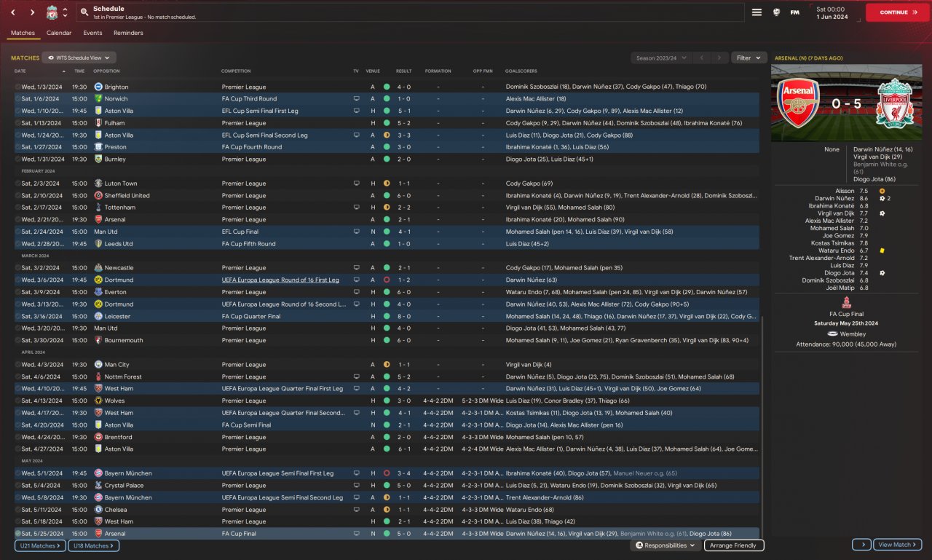Click the Arrange Friendly button
Screen dimensions: 932x560
[x=733, y=545]
